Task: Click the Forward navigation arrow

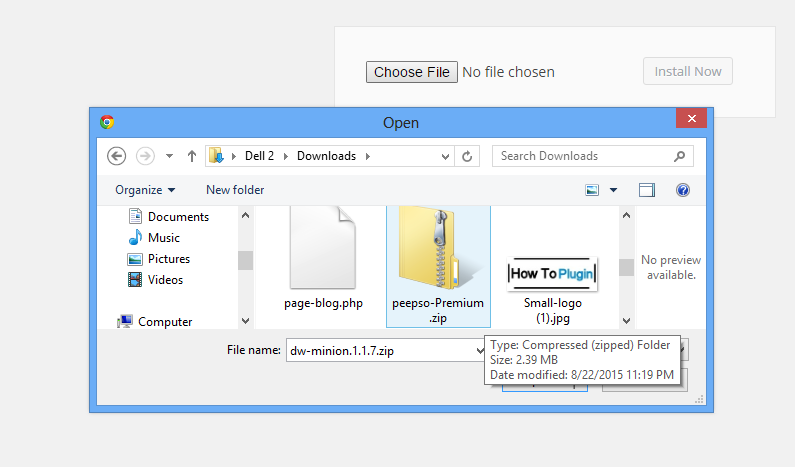Action: (145, 156)
